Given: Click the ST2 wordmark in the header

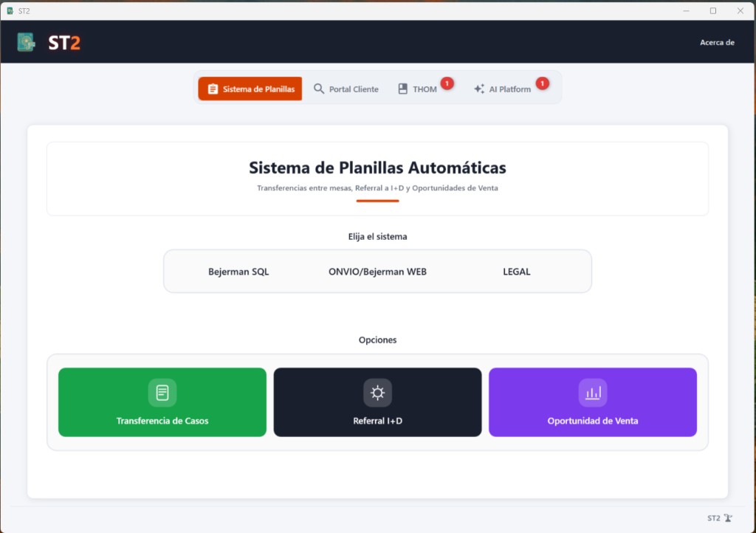Looking at the screenshot, I should click(64, 43).
